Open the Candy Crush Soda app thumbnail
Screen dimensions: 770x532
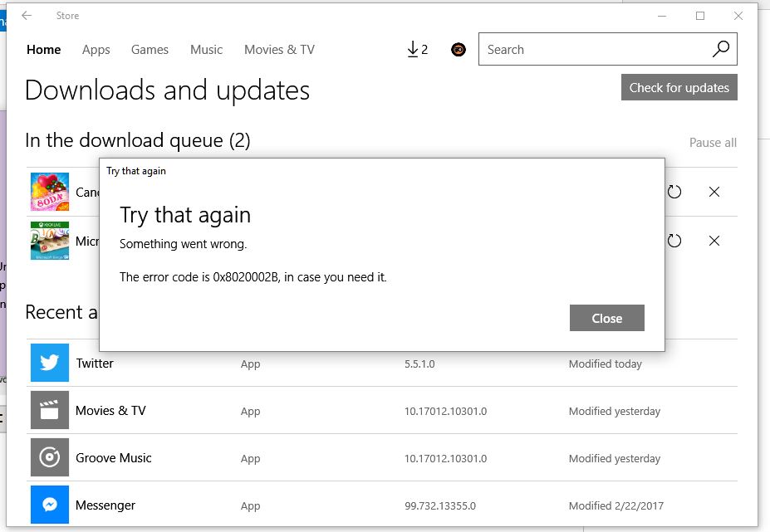50,192
